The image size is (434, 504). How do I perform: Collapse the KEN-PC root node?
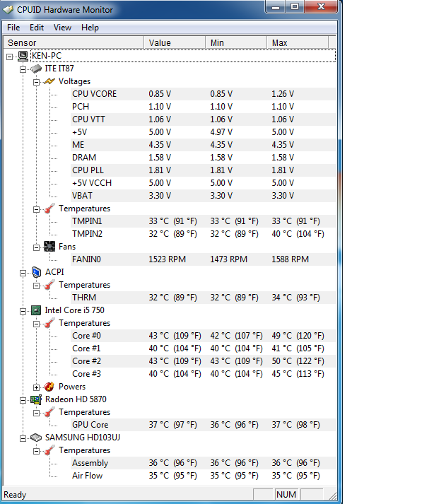tap(10, 56)
